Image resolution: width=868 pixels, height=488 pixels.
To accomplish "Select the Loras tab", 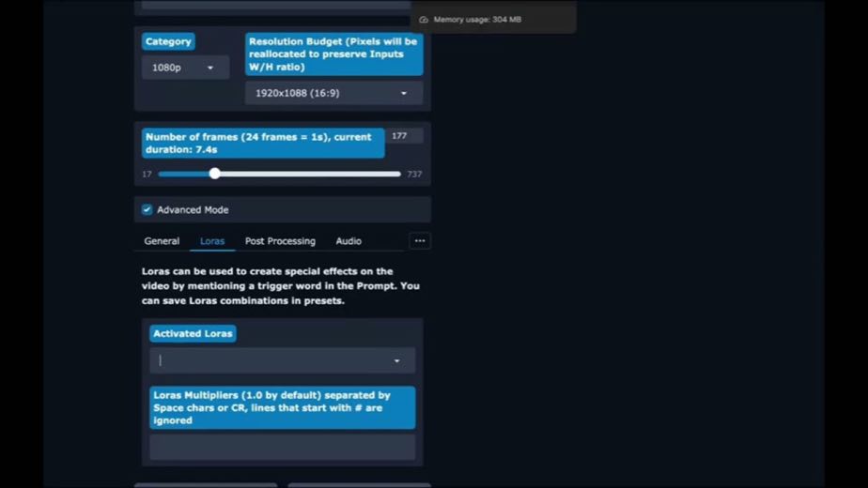I will (x=212, y=241).
